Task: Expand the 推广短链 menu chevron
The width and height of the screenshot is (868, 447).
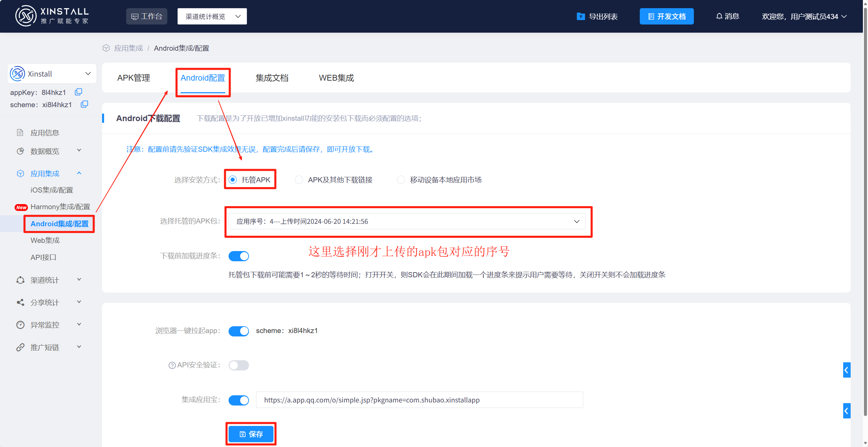Action: coord(79,347)
